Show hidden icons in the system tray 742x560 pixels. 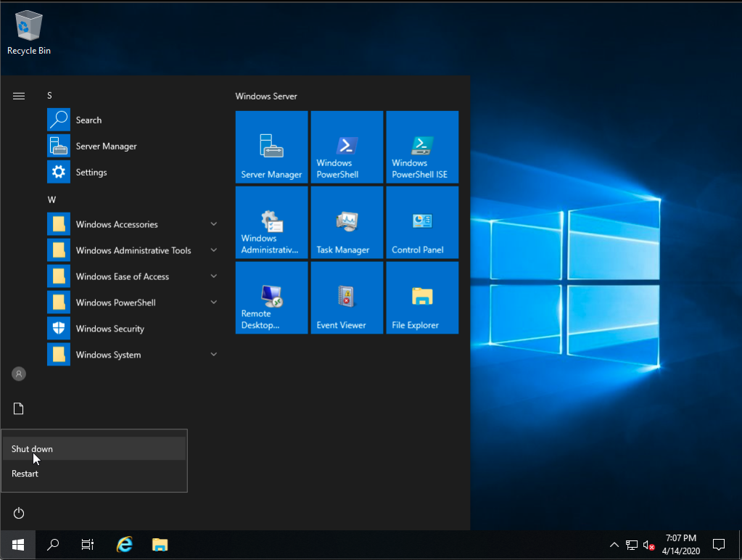pos(614,545)
